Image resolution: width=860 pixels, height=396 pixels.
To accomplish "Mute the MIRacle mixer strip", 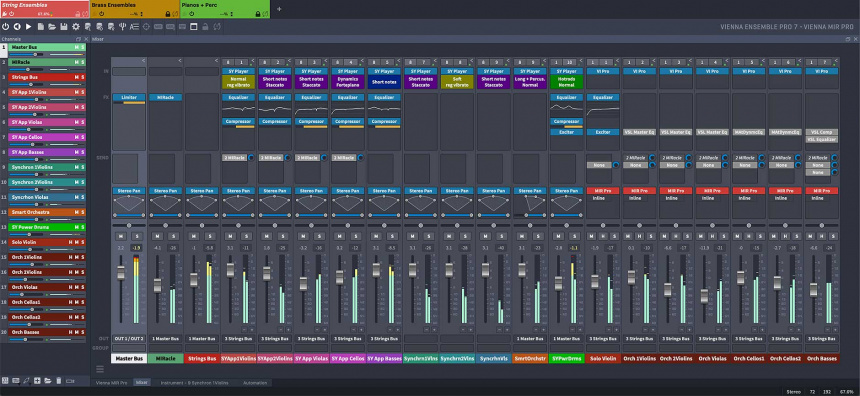I will [x=157, y=236].
